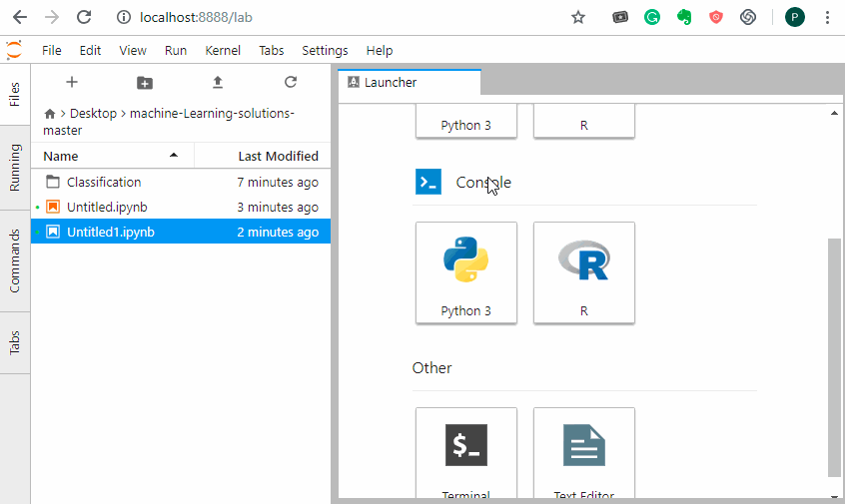Click the upload files icon

point(218,82)
